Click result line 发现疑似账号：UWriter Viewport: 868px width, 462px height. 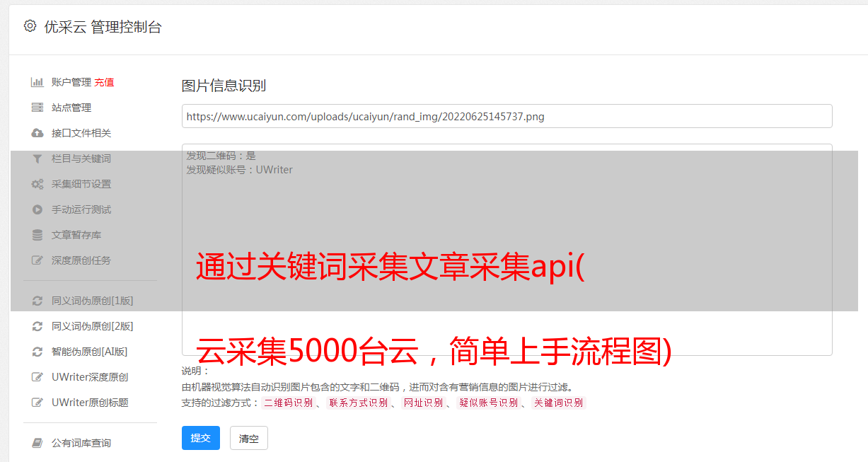[x=239, y=170]
